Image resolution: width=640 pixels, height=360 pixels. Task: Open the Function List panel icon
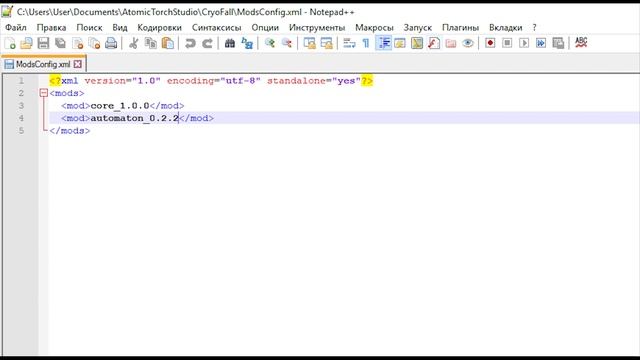[x=434, y=43]
